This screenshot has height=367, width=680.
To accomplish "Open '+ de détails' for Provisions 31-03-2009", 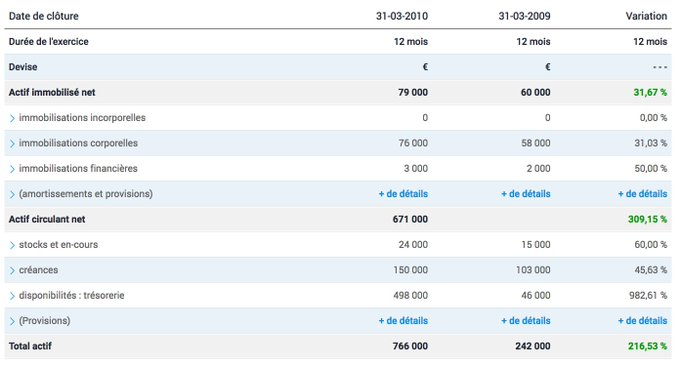I will point(526,321).
